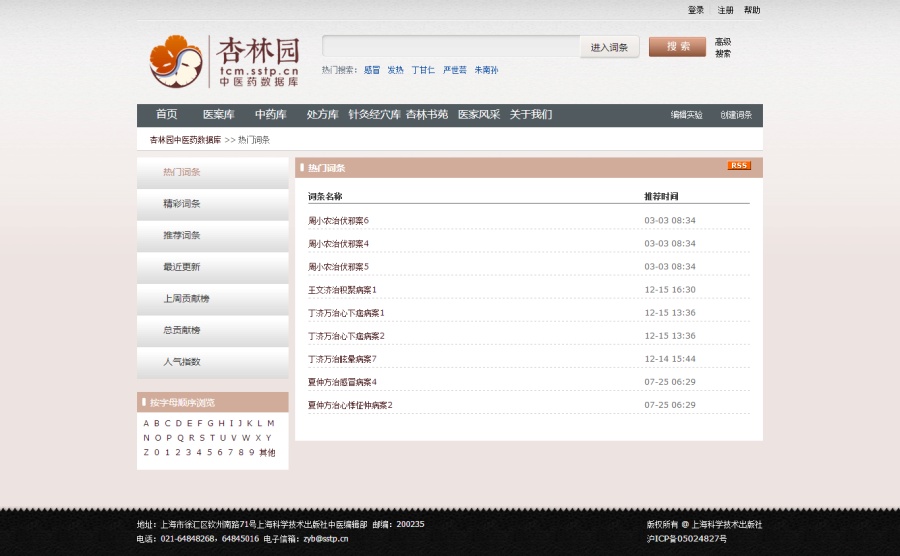Browse entries under 其他
Screen dimensions: 900x556
267,453
